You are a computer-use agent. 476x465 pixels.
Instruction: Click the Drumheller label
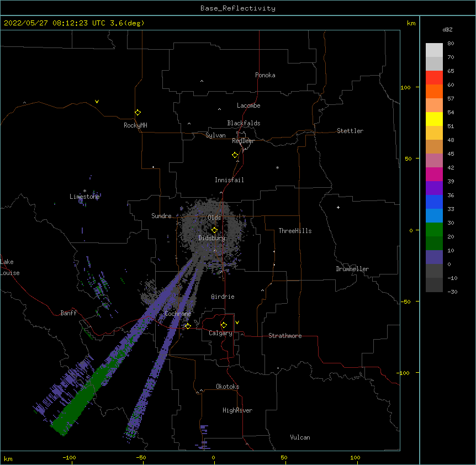click(352, 269)
